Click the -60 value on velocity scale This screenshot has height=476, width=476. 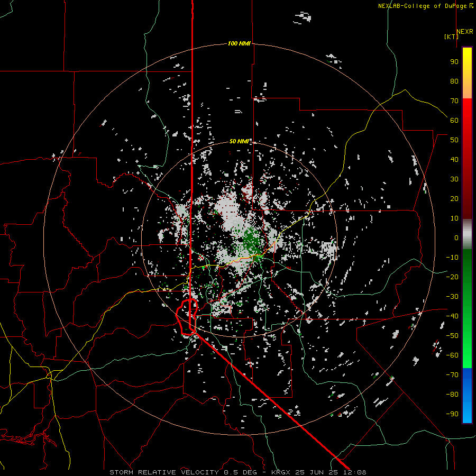coord(452,355)
